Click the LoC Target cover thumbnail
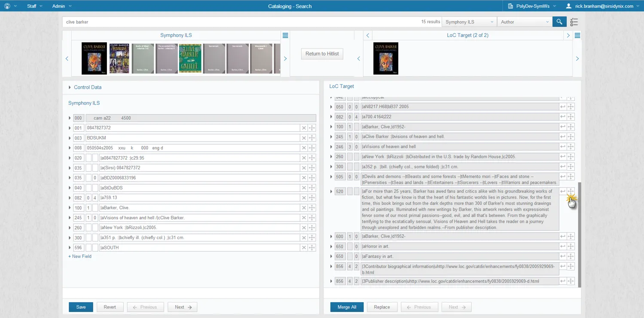Viewport: 644px width, 318px height. [x=386, y=58]
